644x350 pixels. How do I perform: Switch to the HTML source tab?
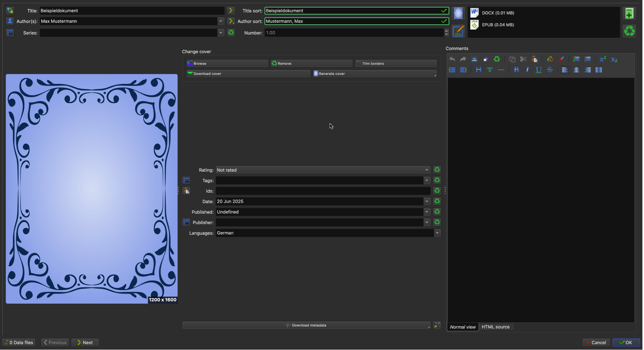495,327
